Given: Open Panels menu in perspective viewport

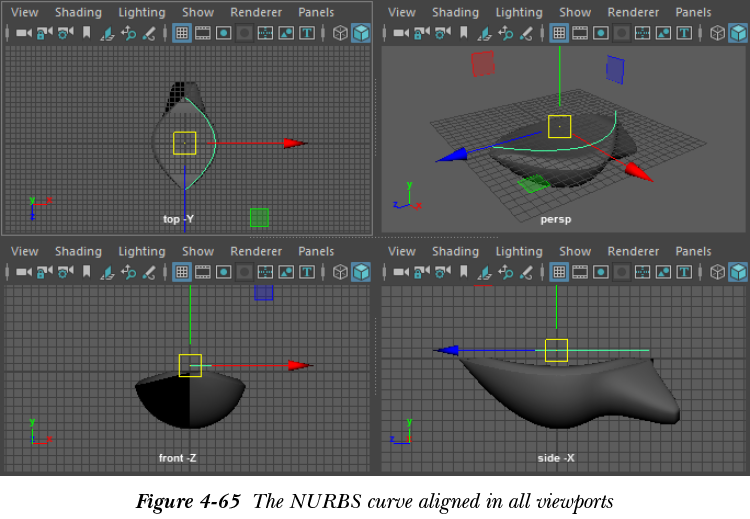Looking at the screenshot, I should tap(693, 13).
